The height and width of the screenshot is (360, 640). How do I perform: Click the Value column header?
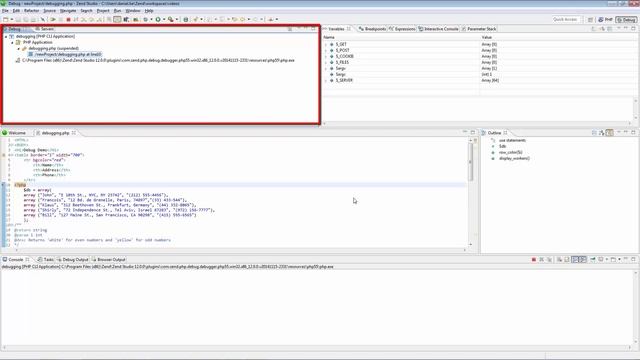tap(558, 37)
